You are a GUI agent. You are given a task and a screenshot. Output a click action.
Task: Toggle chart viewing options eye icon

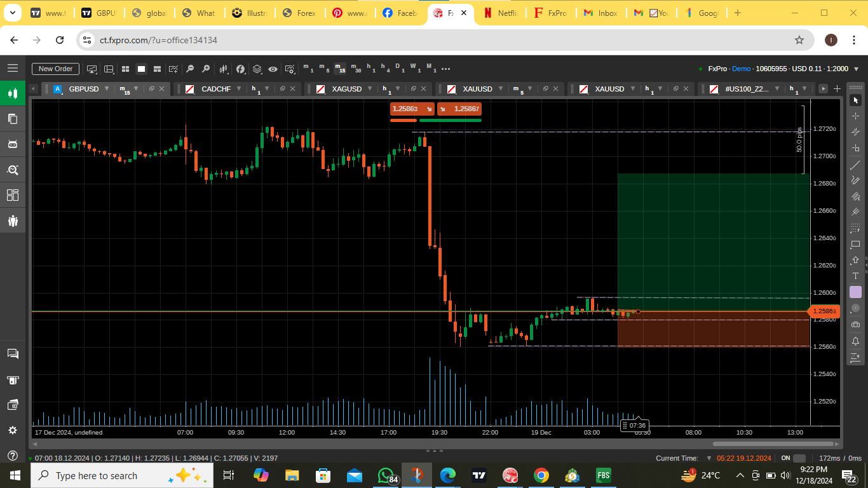[x=273, y=69]
